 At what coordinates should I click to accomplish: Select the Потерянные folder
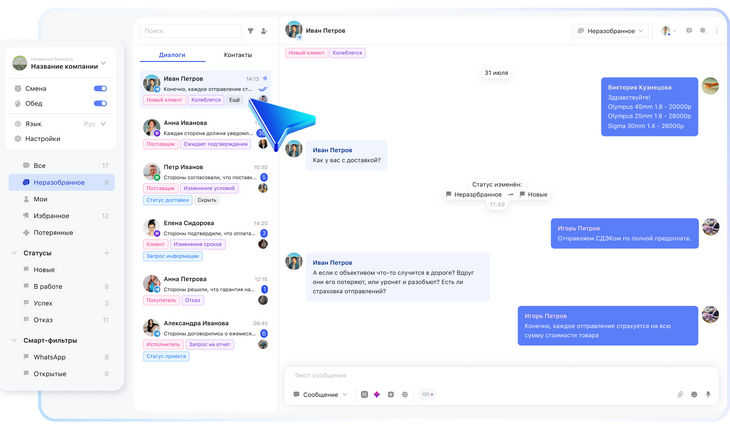(x=61, y=233)
